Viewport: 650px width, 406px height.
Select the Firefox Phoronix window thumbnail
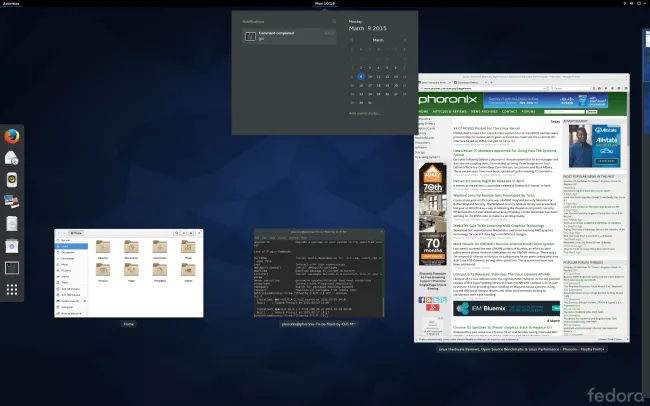click(521, 208)
